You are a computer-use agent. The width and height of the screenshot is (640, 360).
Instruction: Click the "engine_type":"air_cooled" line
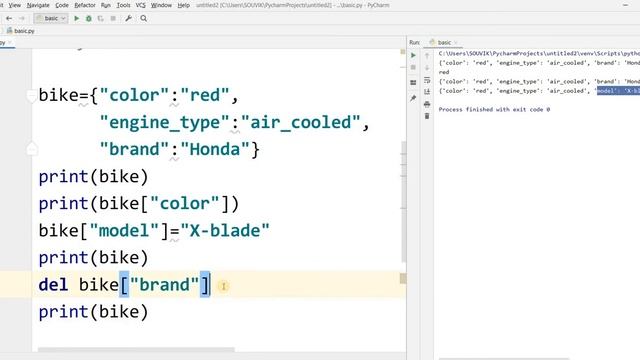pos(235,122)
